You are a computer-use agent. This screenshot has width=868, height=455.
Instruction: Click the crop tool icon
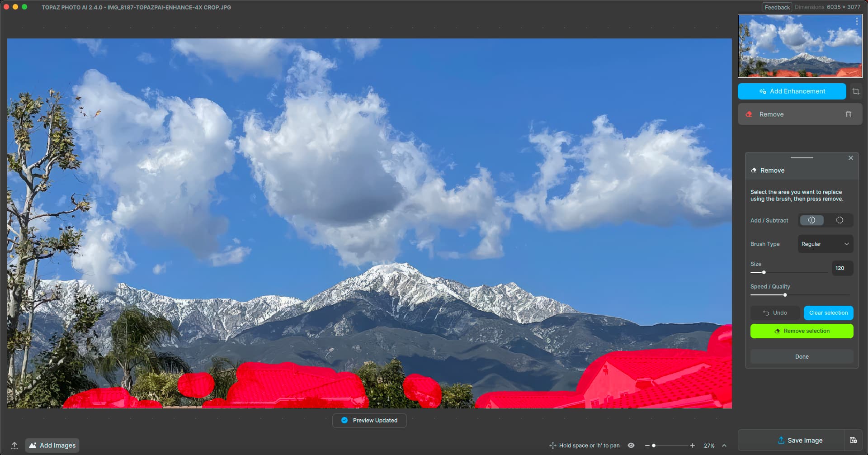(x=856, y=91)
